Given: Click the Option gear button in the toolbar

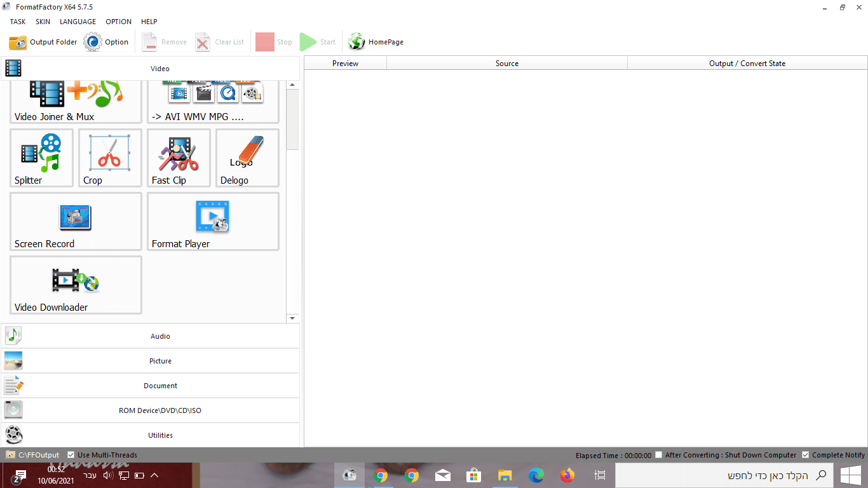Looking at the screenshot, I should [106, 42].
